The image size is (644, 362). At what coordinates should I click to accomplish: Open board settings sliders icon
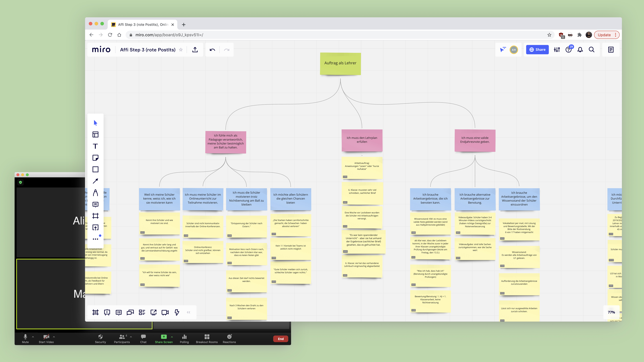pyautogui.click(x=557, y=50)
